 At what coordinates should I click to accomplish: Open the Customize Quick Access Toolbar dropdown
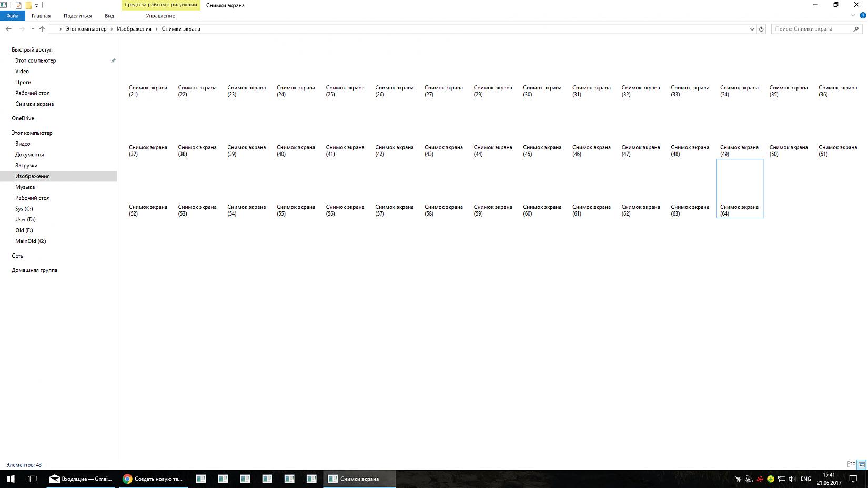point(37,5)
